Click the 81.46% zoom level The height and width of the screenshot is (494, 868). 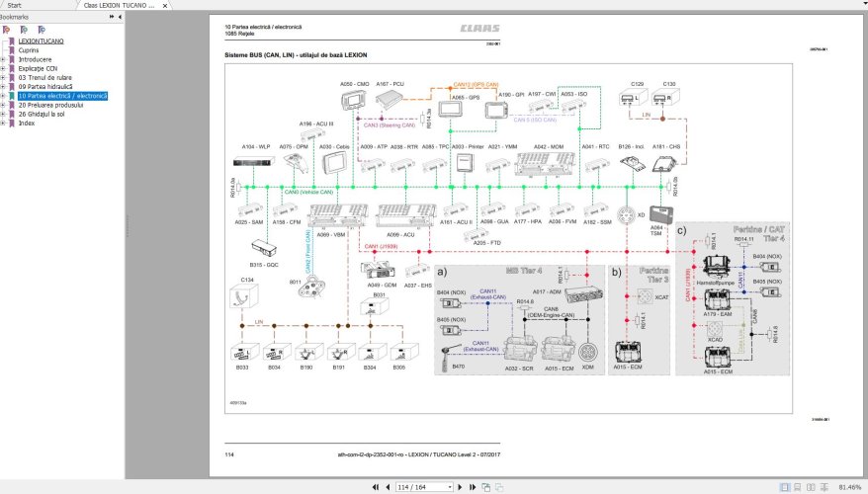coord(850,487)
